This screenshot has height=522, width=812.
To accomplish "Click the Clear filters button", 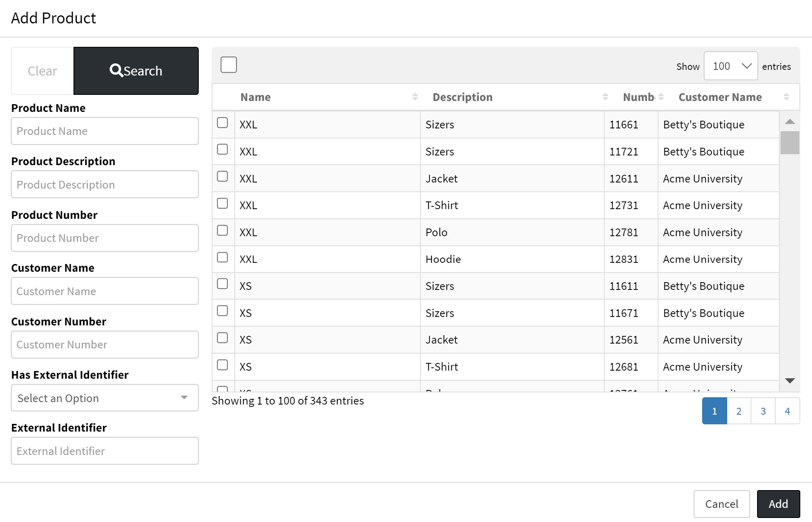I will [x=42, y=71].
